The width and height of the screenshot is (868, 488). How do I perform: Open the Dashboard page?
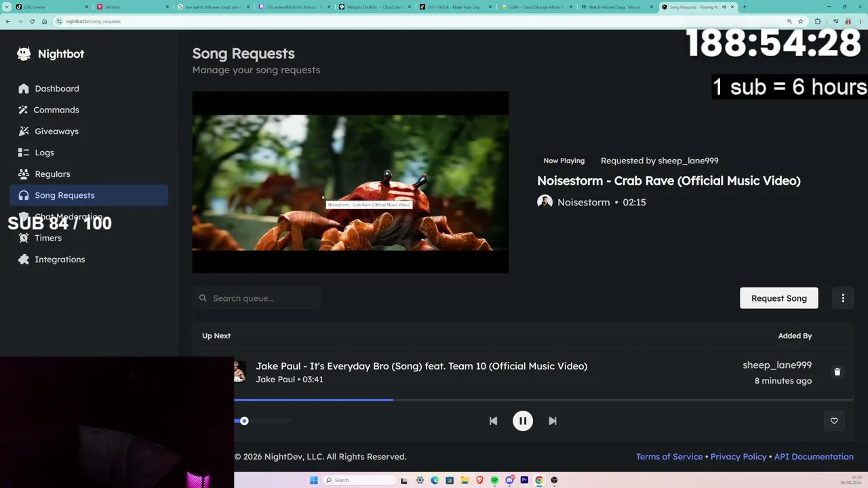tap(89, 89)
